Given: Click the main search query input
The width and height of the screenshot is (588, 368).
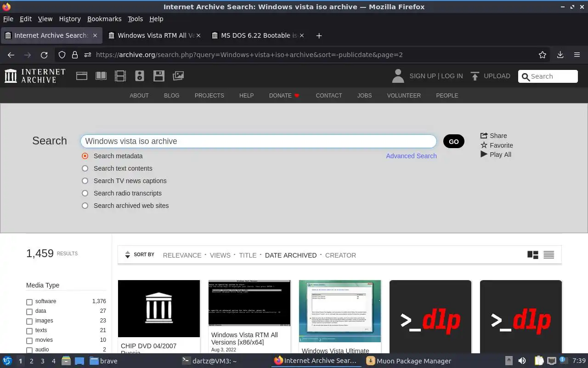Looking at the screenshot, I should 258,141.
